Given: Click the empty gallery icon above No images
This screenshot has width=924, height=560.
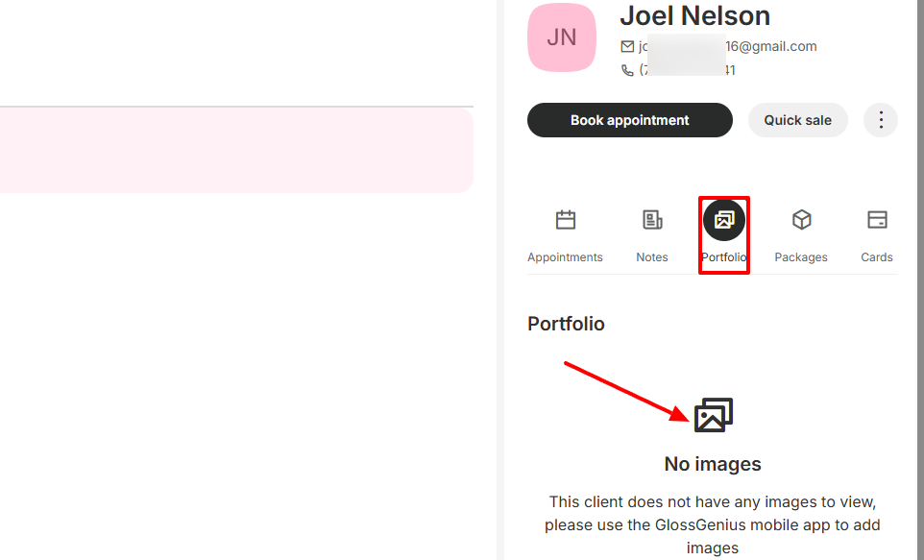Looking at the screenshot, I should [713, 415].
